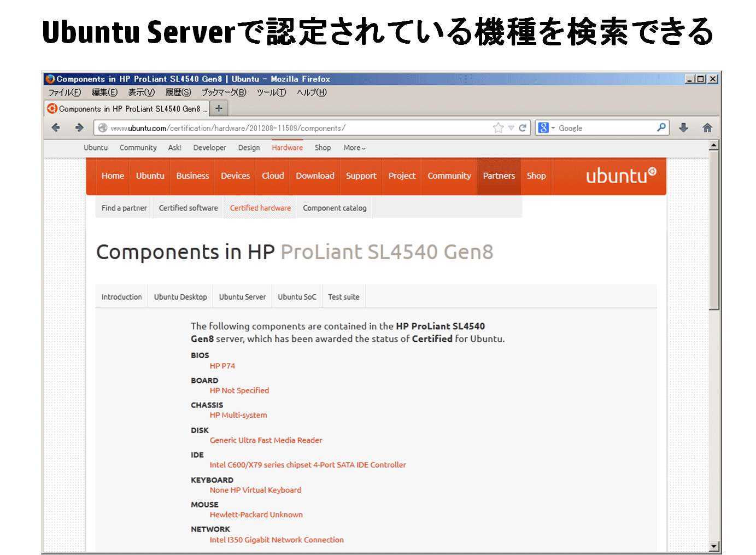Image resolution: width=756 pixels, height=555 pixels.
Task: Expand the More menu
Action: 354,148
